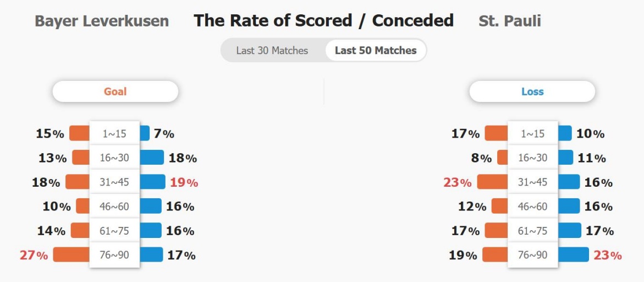Select the 16~30 interval in Loss chart
The image size is (644, 282).
[x=533, y=158]
